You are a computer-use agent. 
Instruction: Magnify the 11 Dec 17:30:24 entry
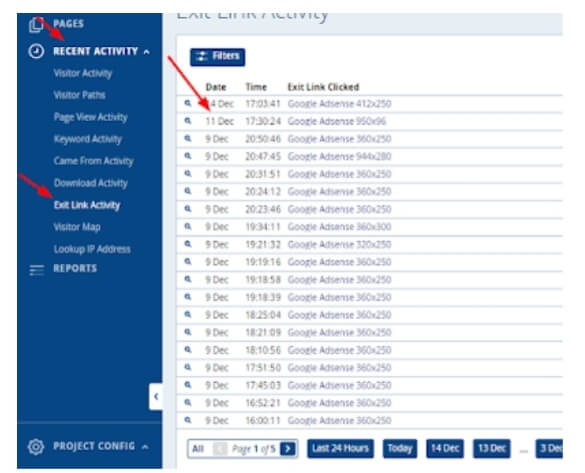tap(188, 121)
